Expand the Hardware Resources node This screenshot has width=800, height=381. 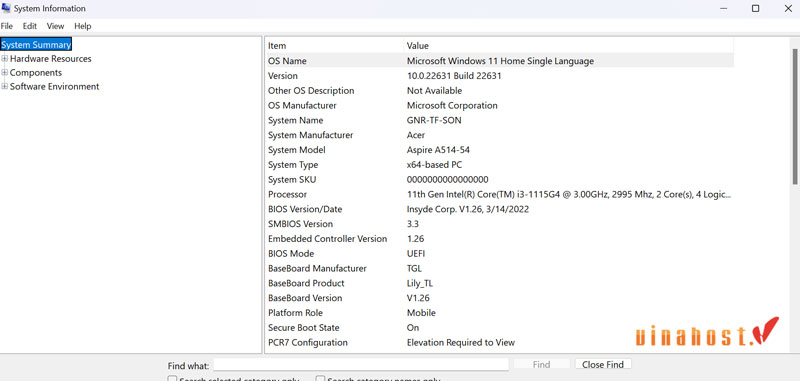[x=5, y=59]
